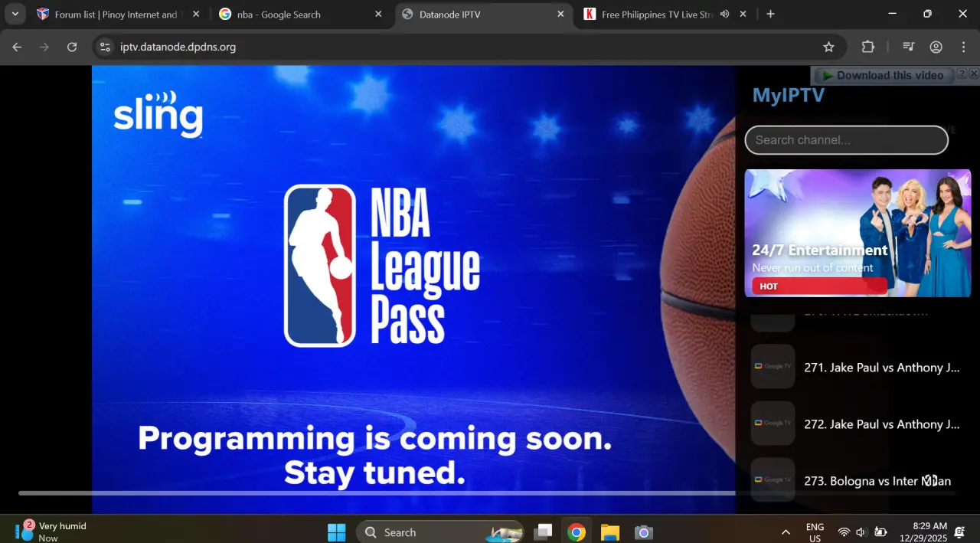Click the address bar URL iptv.datanode.dpdns.org
980x543 pixels.
point(178,47)
